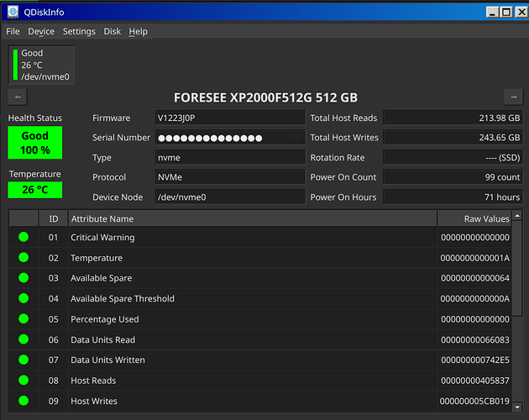529x420 pixels.
Task: Open the Help menu
Action: 138,31
